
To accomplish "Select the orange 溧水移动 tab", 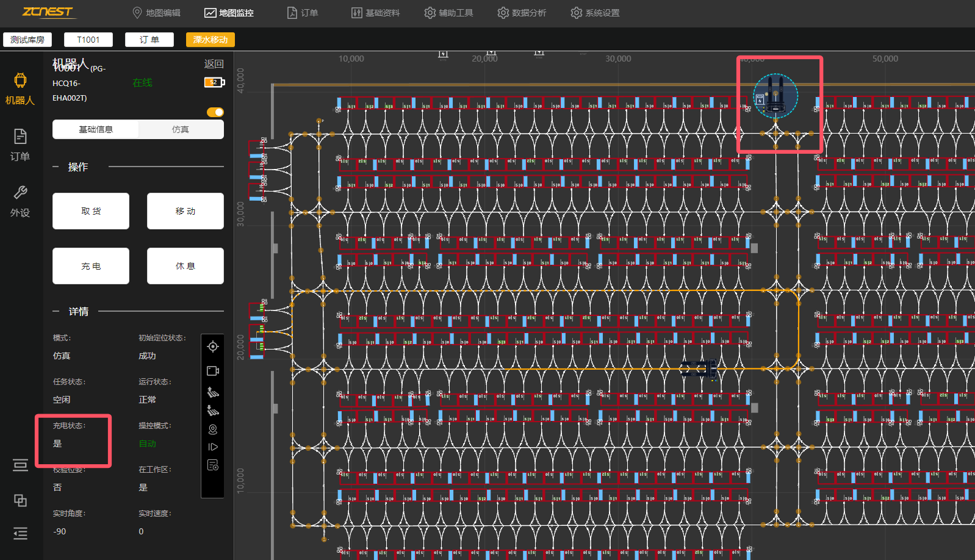I will (210, 40).
